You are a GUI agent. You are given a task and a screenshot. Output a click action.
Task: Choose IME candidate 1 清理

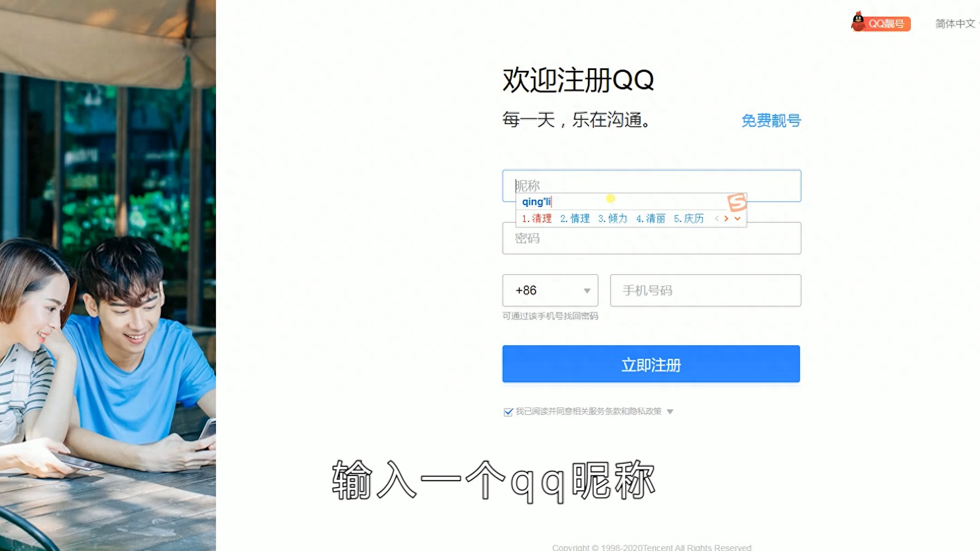click(x=536, y=218)
